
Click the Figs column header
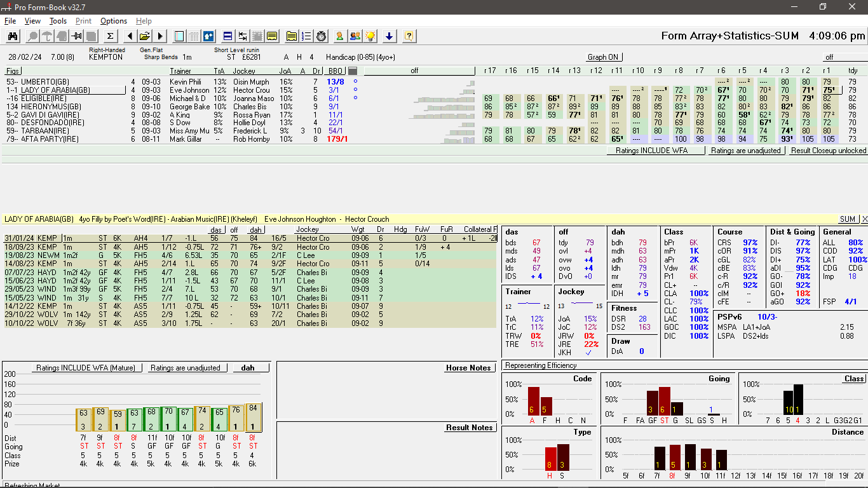click(13, 71)
